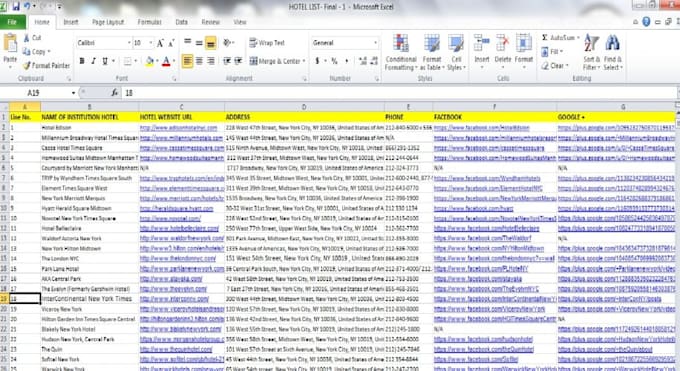Open the Hotel Edison website URL link
Screen dimensions: 680x371
[x=178, y=128]
